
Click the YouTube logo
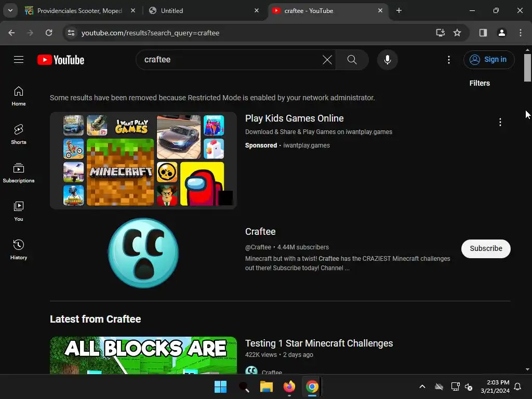click(x=61, y=60)
